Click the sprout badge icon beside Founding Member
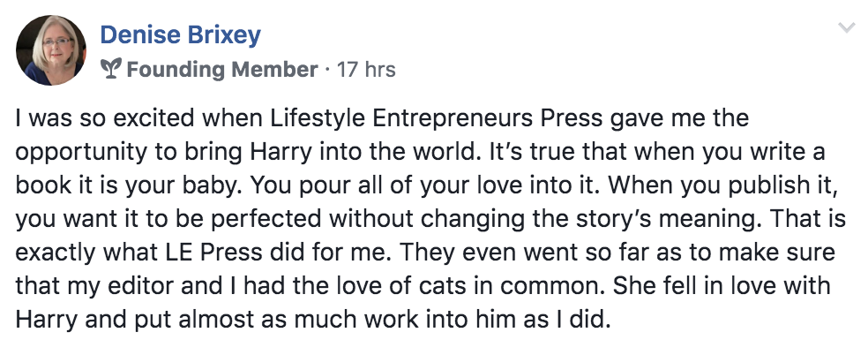Image resolution: width=868 pixels, height=355 pixels. point(112,69)
